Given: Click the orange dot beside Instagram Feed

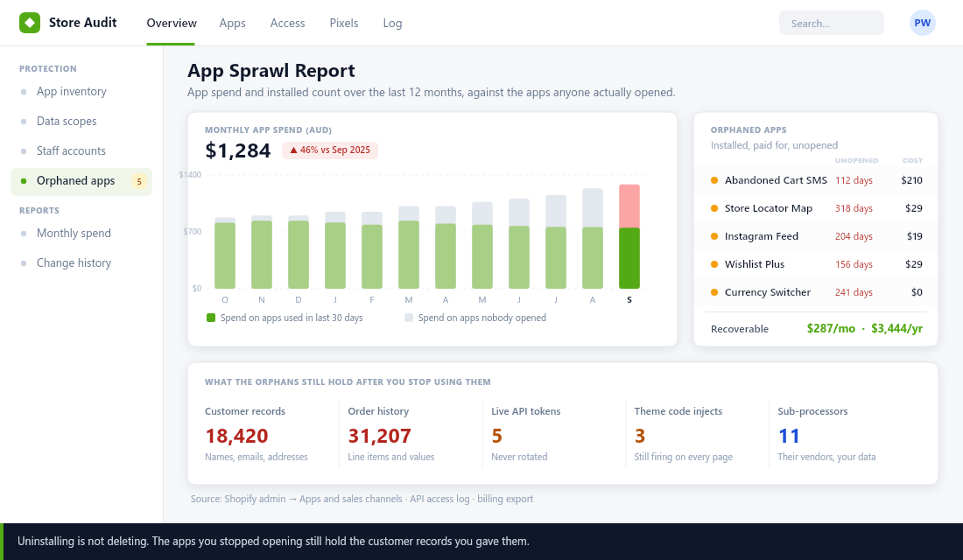Looking at the screenshot, I should point(714,236).
